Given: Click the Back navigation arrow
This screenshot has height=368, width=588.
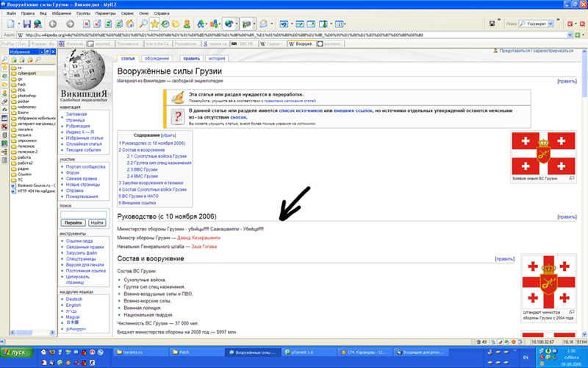Looking at the screenshot, I should coord(53,24).
